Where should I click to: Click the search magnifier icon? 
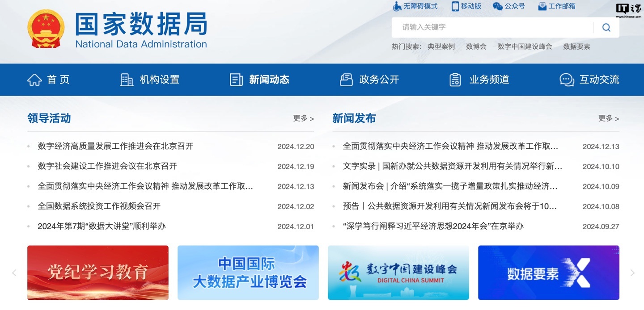click(x=606, y=27)
